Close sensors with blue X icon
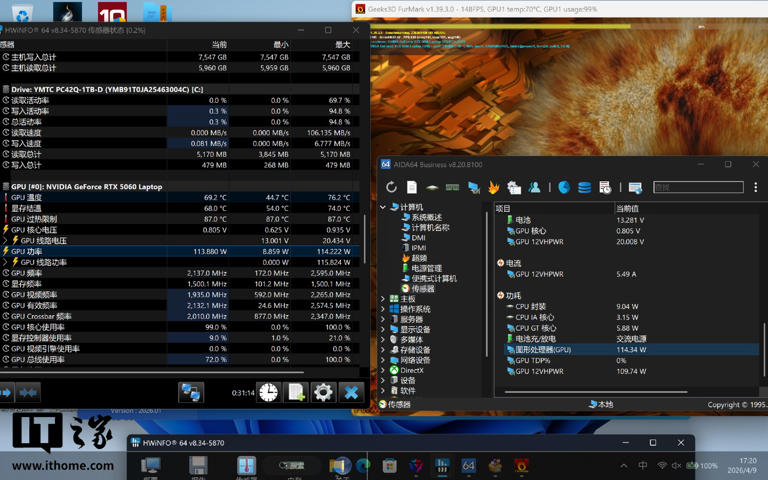Image resolution: width=768 pixels, height=480 pixels. [351, 393]
